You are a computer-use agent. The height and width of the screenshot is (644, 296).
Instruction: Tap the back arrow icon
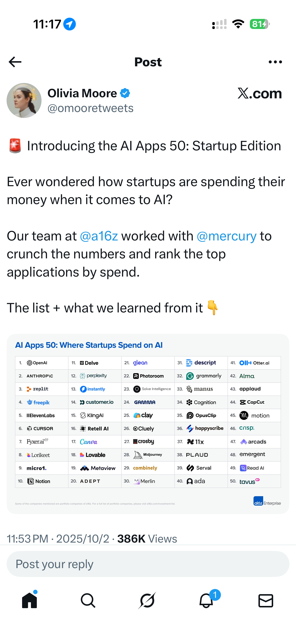pyautogui.click(x=15, y=62)
